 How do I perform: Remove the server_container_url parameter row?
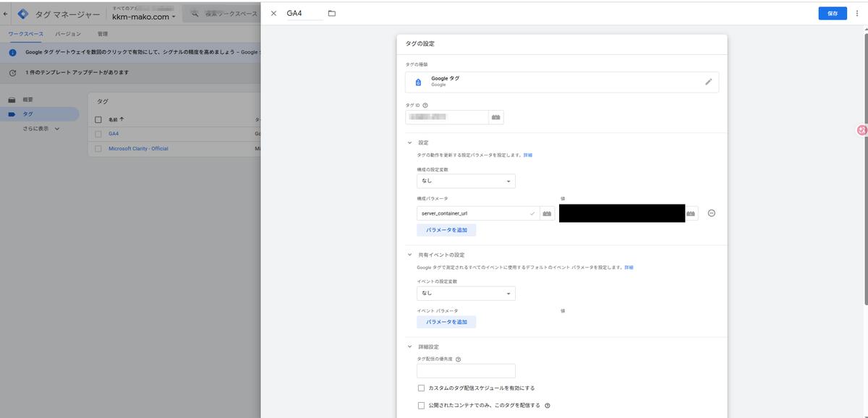tap(712, 213)
